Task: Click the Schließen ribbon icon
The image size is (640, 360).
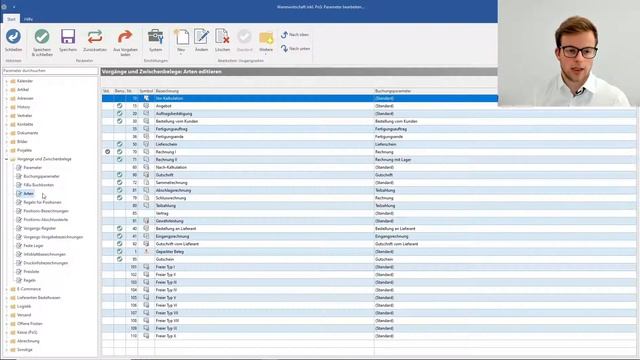Action: pos(13,37)
